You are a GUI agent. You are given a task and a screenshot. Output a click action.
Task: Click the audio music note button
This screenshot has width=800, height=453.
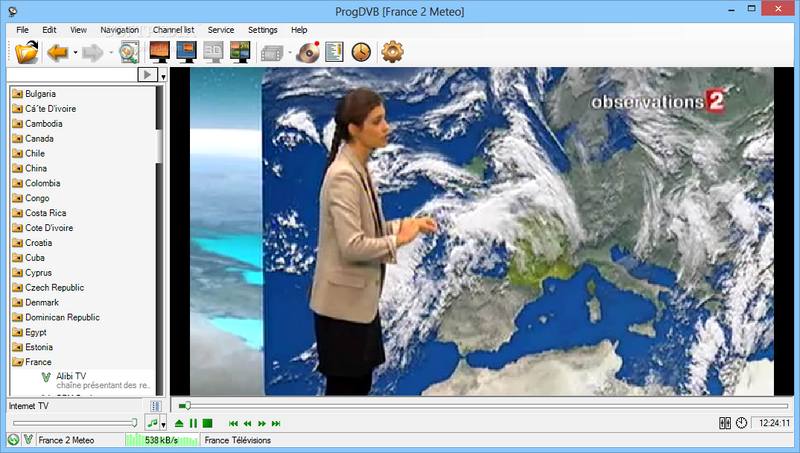pyautogui.click(x=152, y=423)
